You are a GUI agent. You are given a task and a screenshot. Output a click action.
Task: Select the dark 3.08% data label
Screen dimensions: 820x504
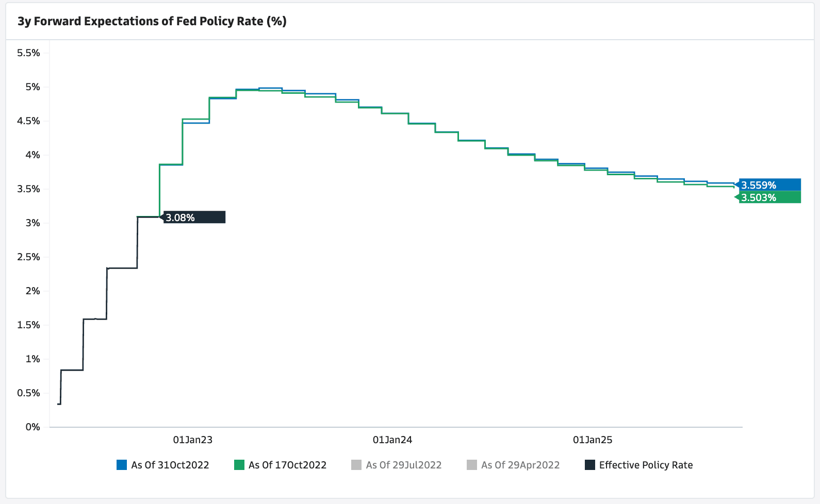coord(194,217)
